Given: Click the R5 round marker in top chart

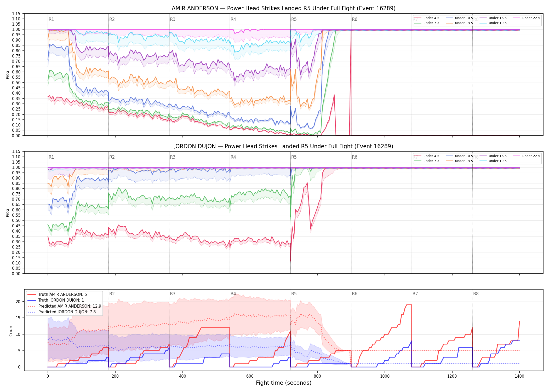Looking at the screenshot, I should tap(294, 19).
